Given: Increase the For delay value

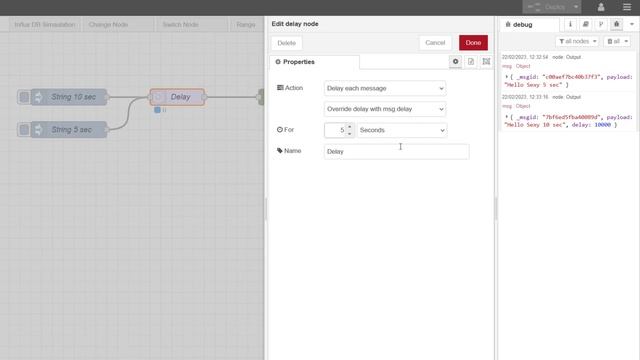Looking at the screenshot, I should (349, 127).
